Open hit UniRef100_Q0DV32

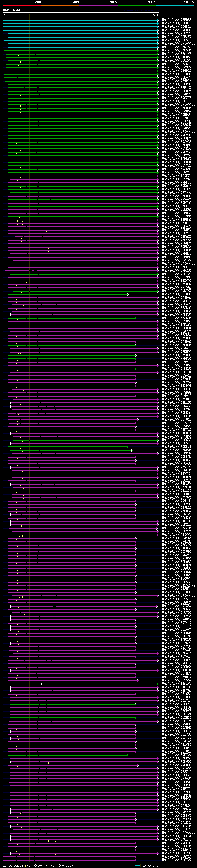177,135
